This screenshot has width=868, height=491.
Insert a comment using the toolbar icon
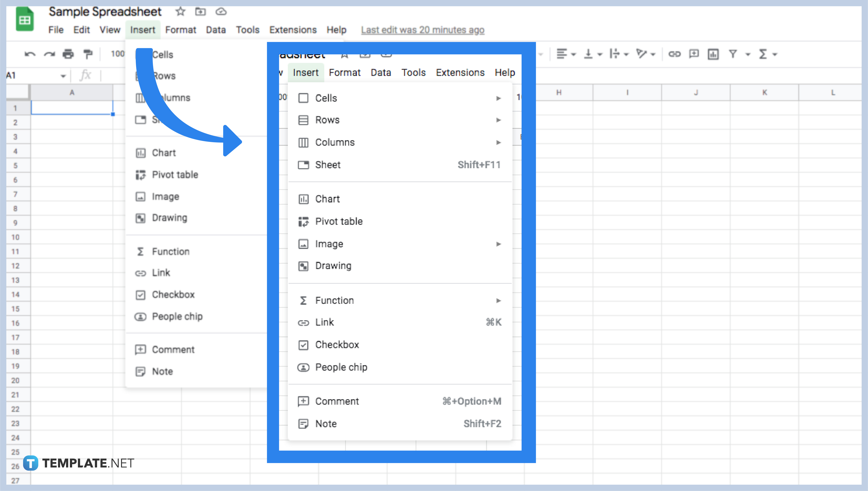693,54
